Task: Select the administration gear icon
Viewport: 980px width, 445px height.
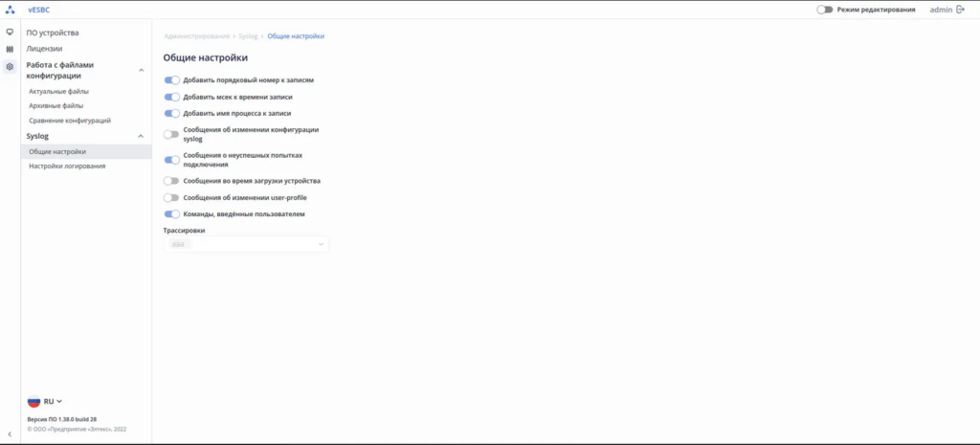Action: (x=10, y=66)
